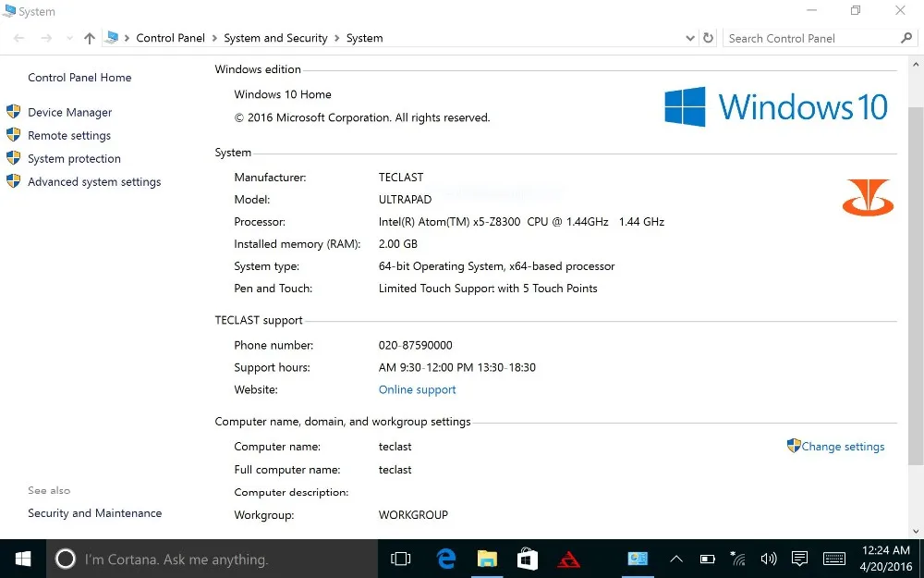Viewport: 924px width, 578px height.
Task: Open Control Panel Home
Action: point(79,78)
